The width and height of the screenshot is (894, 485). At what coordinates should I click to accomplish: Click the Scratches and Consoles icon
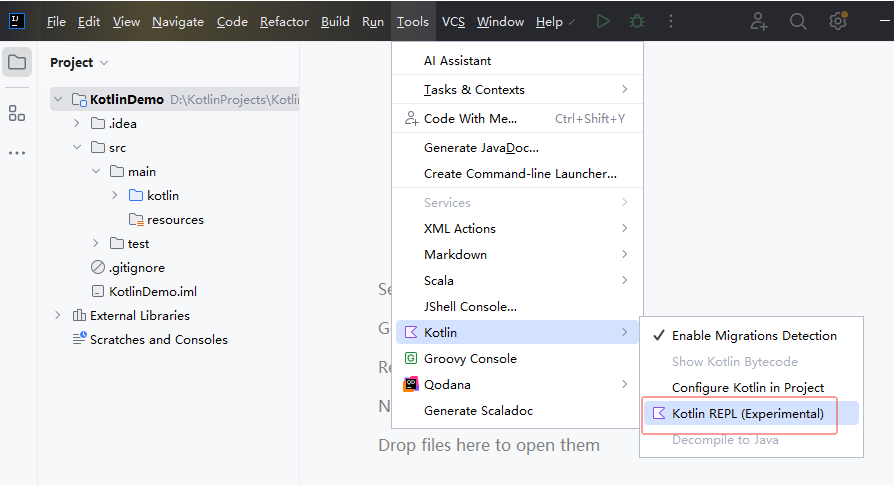click(x=79, y=339)
